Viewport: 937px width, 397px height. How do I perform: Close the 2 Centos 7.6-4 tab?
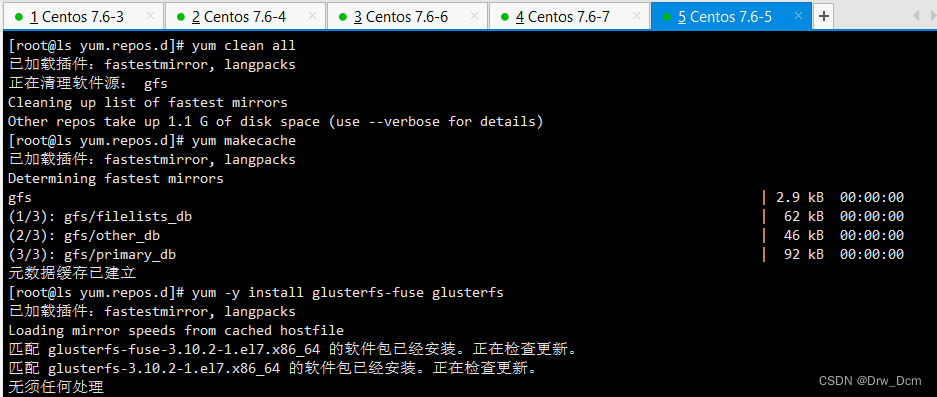pyautogui.click(x=313, y=16)
